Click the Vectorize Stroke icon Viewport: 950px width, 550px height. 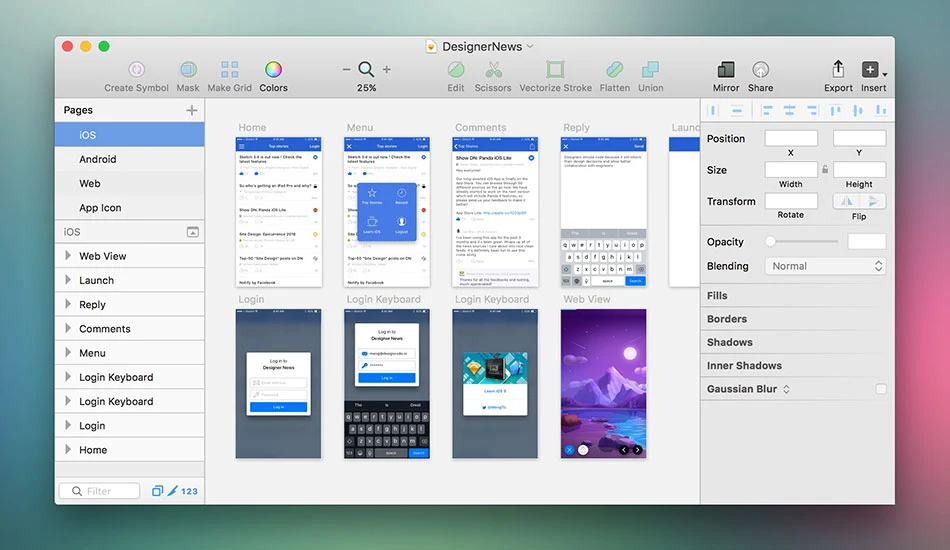tap(555, 70)
